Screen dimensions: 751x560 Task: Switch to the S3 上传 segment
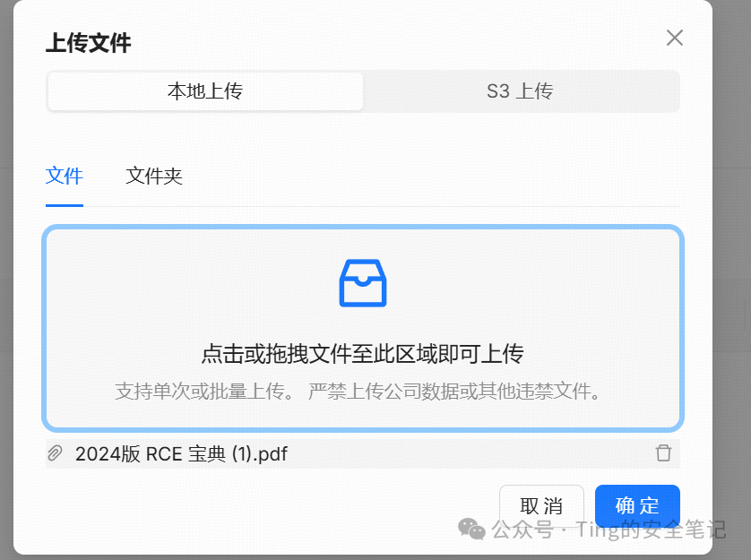point(520,91)
